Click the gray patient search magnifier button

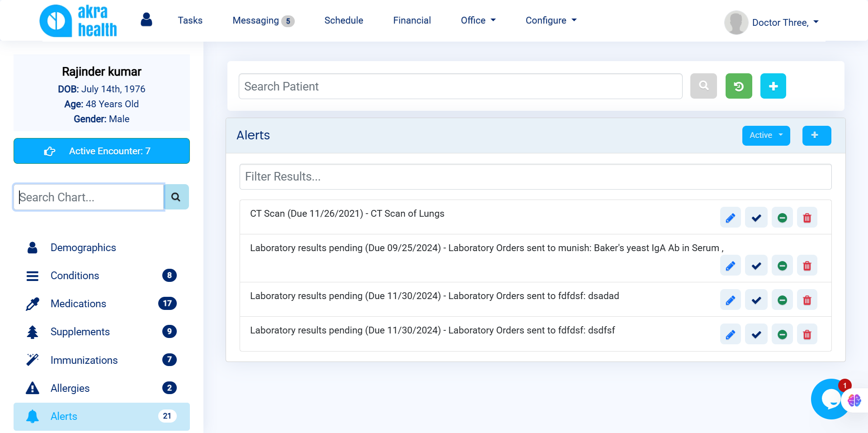coord(703,86)
